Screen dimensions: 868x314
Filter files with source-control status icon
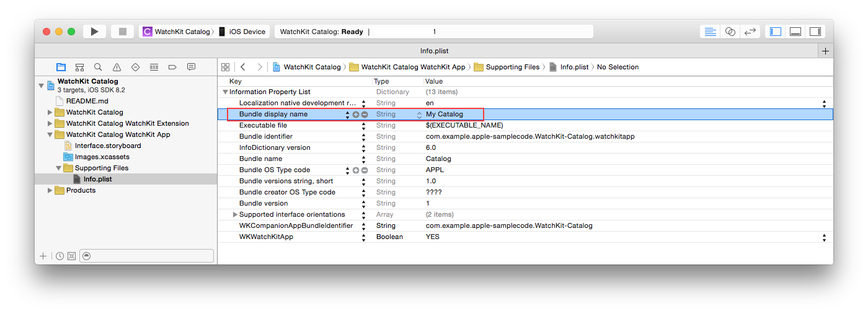tap(71, 256)
